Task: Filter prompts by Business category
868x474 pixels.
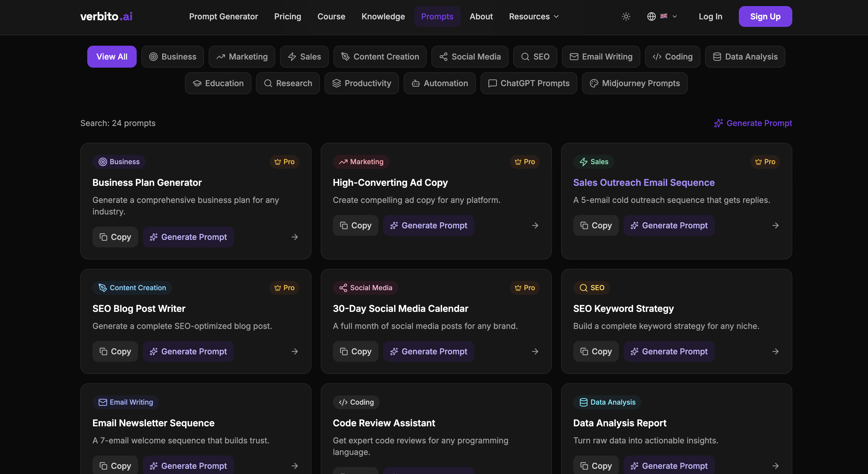Action: point(173,57)
